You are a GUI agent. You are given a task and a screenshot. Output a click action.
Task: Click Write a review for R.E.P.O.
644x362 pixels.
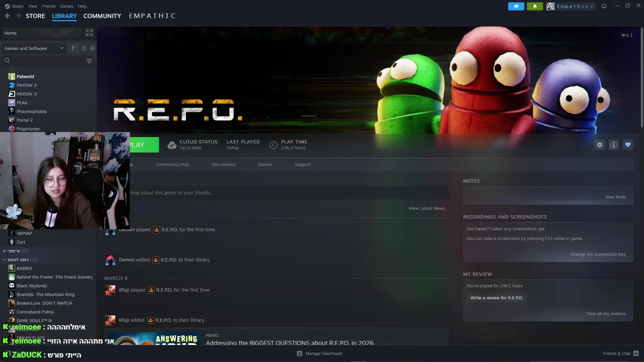[x=497, y=298]
